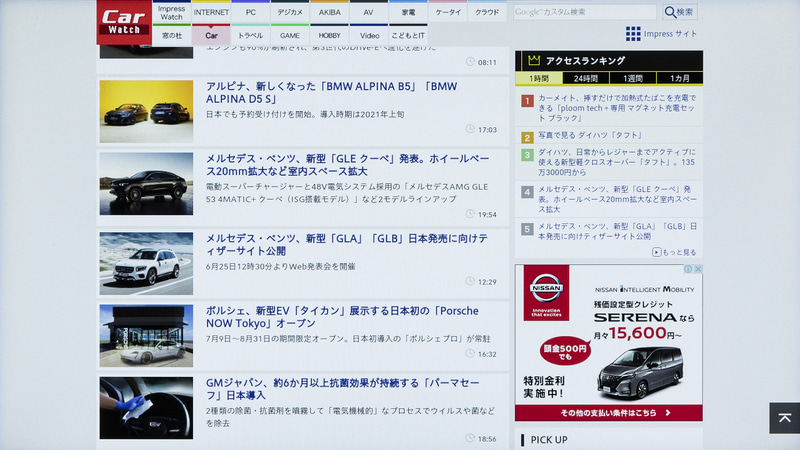Open the デジカメ nav tab
The image size is (800, 450).
pyautogui.click(x=290, y=13)
